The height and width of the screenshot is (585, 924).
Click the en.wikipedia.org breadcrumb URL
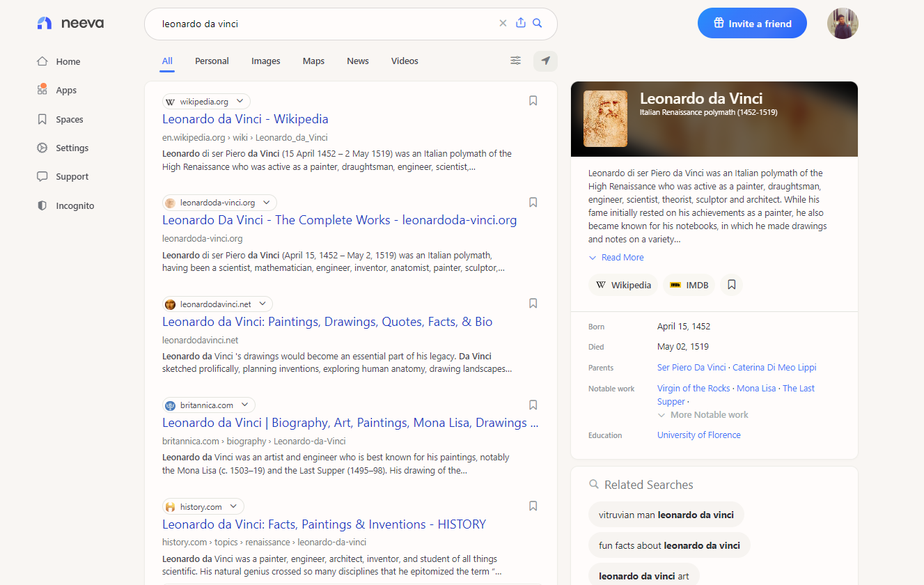click(x=245, y=137)
